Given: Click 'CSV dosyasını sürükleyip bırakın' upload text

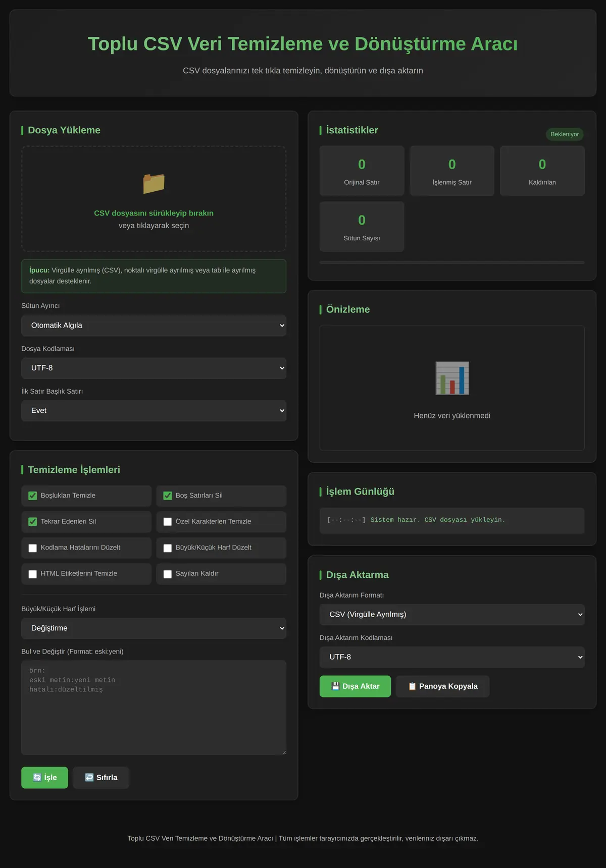Looking at the screenshot, I should click(x=154, y=213).
